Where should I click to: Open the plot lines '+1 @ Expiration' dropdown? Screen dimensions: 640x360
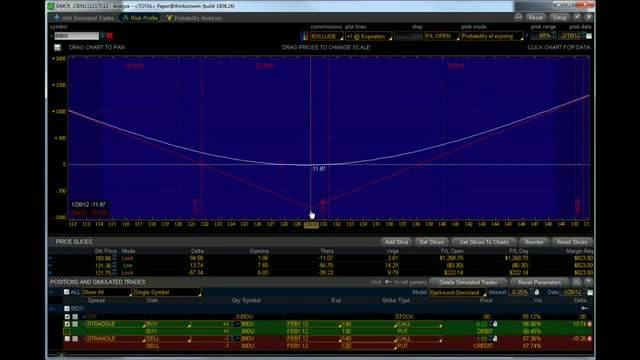click(x=369, y=36)
